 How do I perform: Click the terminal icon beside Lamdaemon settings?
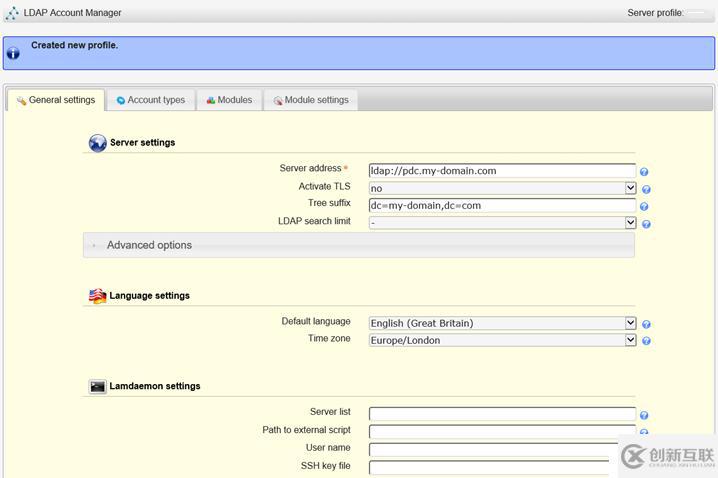[x=97, y=386]
